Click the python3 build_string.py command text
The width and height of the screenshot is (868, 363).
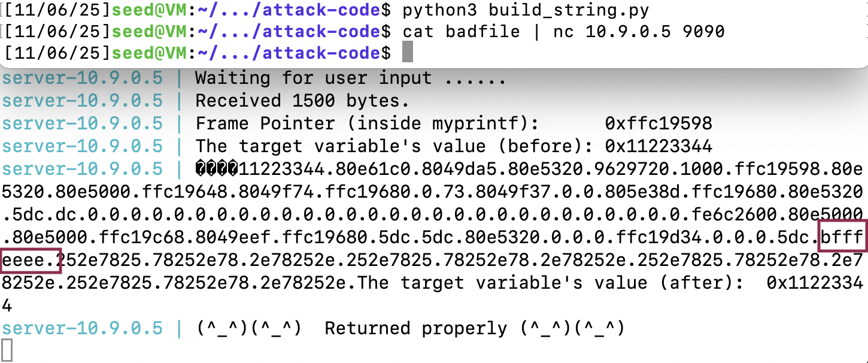pos(526,10)
